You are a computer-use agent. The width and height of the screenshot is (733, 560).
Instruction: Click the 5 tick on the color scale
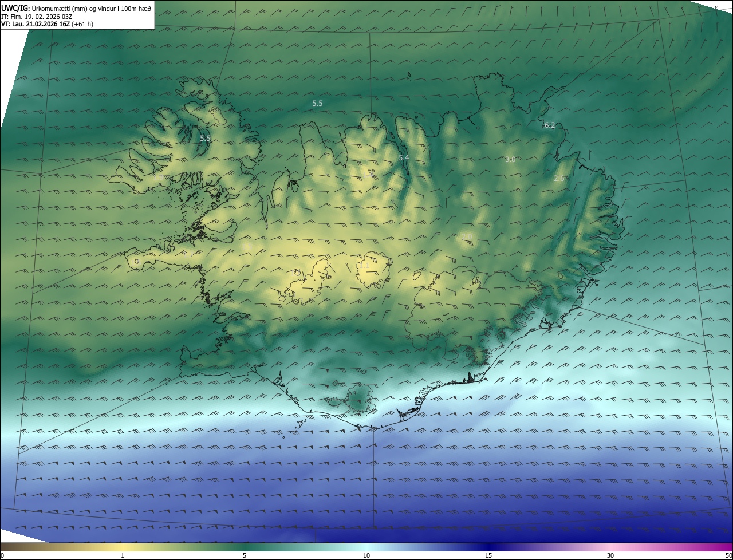(x=245, y=555)
